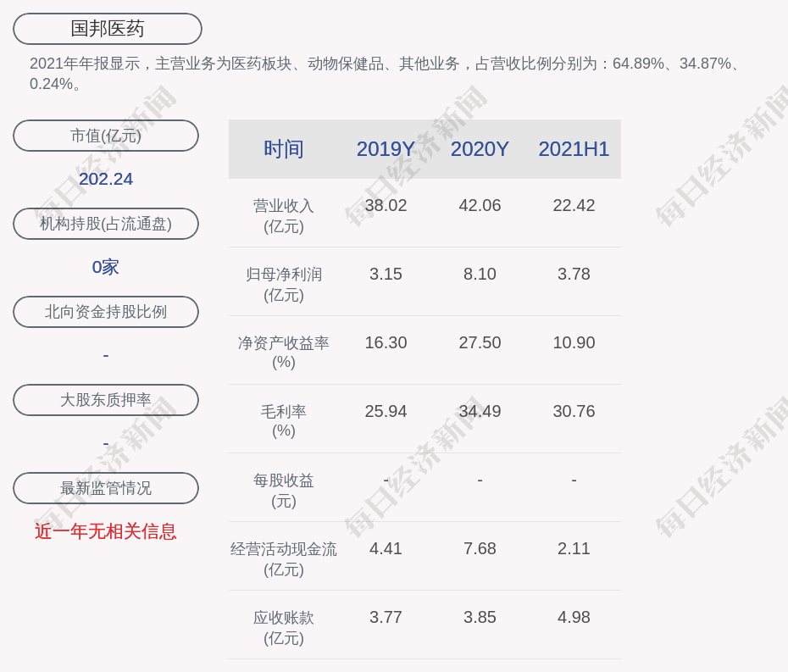Click the 3.78 net profit value
Image resolution: width=788 pixels, height=672 pixels.
(574, 274)
